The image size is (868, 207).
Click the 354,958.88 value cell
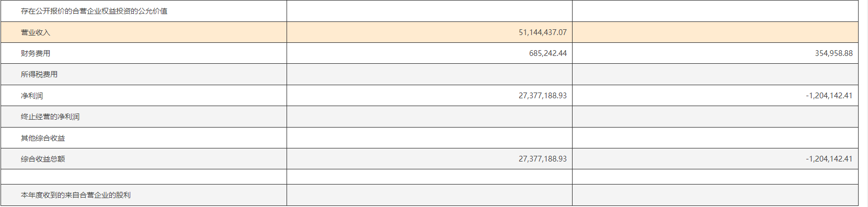(833, 53)
